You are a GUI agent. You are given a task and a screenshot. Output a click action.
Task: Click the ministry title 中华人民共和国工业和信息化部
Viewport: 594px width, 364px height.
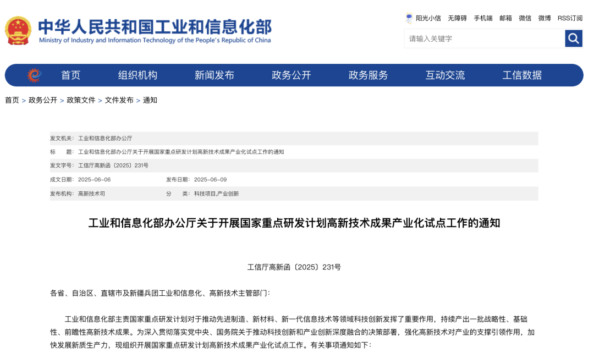[x=155, y=26]
